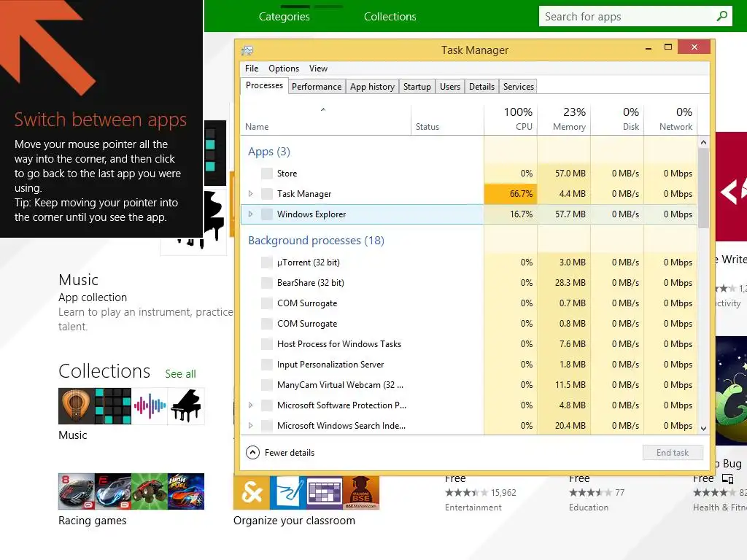The image size is (747, 560).
Task: Switch to the Startup tab
Action: tap(417, 87)
